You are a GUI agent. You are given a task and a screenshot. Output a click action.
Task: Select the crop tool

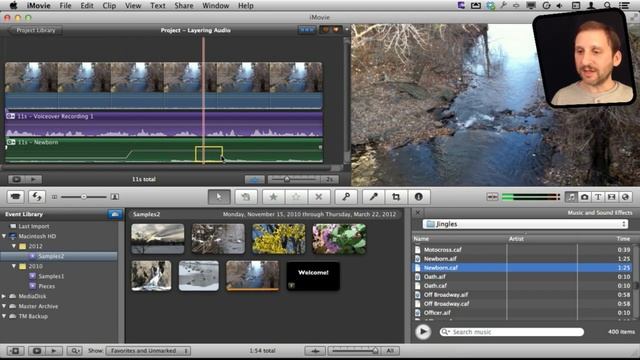click(x=396, y=197)
